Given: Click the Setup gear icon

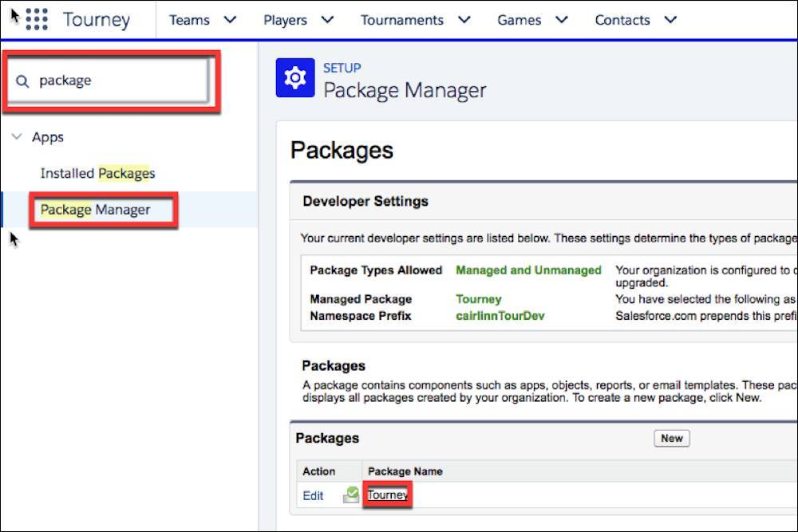Looking at the screenshot, I should 295,77.
